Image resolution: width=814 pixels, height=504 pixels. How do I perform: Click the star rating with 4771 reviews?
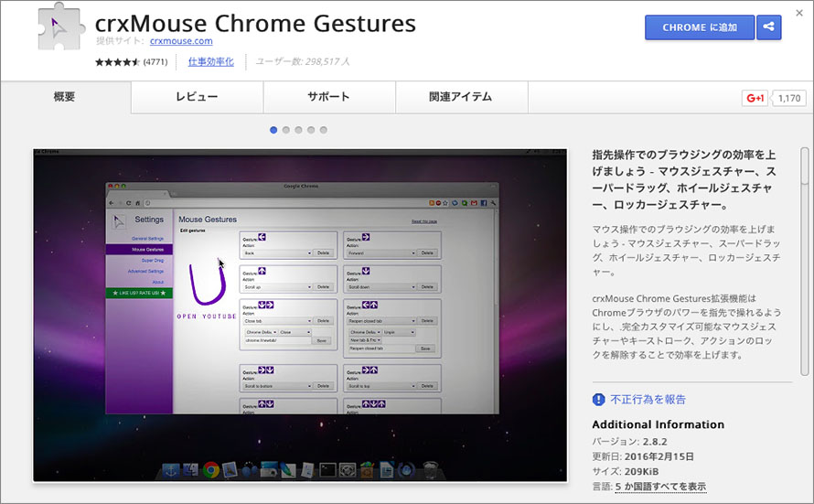point(132,62)
